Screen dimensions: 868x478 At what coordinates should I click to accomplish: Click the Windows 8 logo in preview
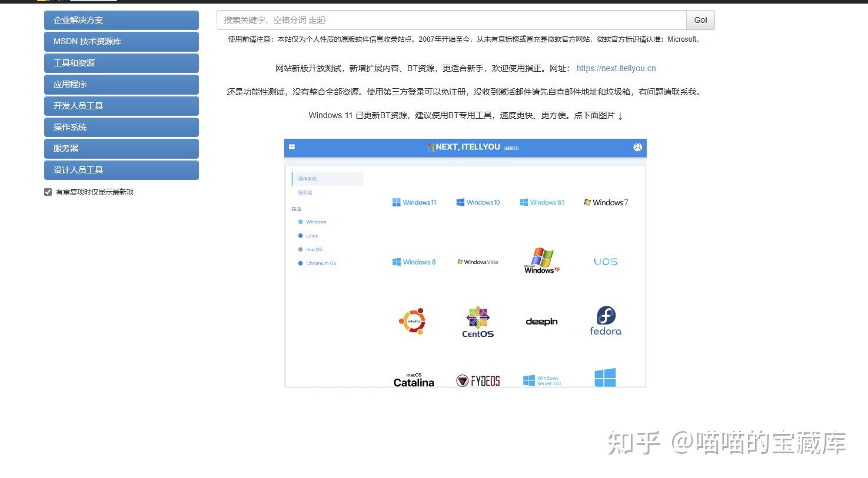click(x=414, y=262)
